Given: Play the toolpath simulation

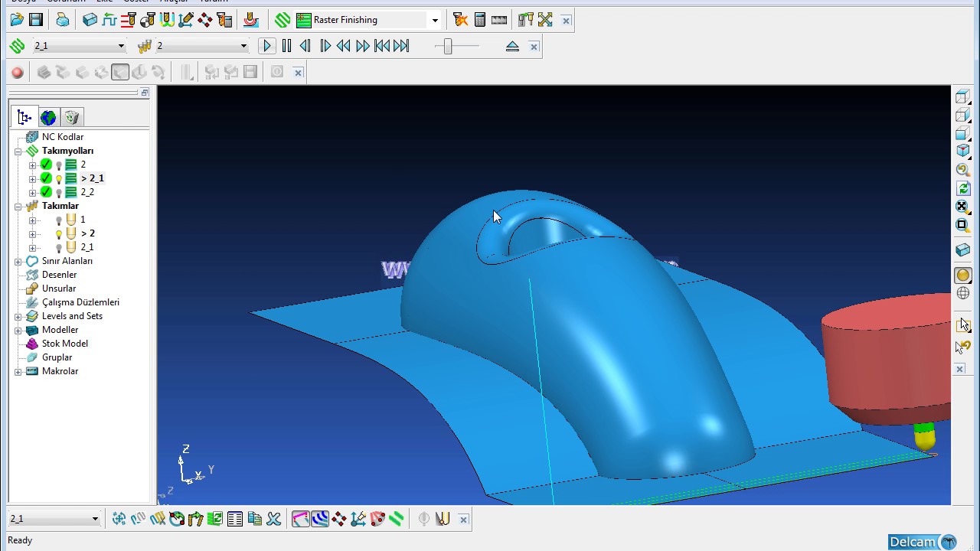Looking at the screenshot, I should pyautogui.click(x=266, y=47).
